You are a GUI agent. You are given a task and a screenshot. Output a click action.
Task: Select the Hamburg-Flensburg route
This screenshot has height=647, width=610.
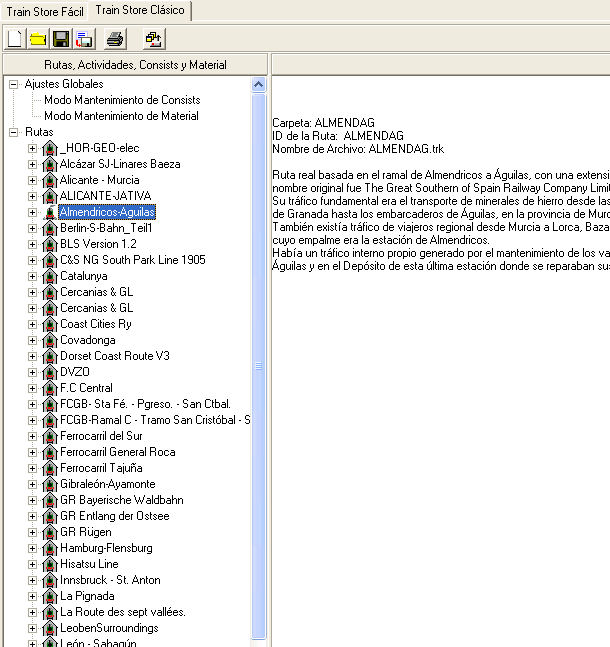click(106, 548)
